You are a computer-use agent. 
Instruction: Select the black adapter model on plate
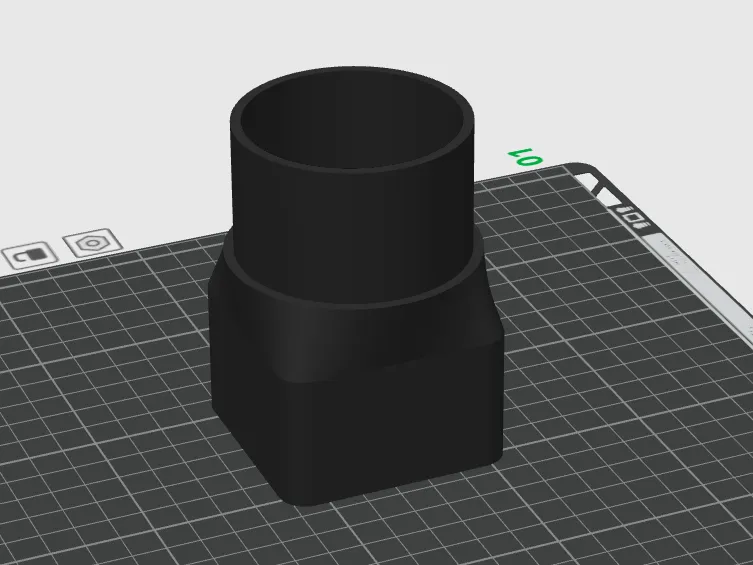(x=354, y=288)
